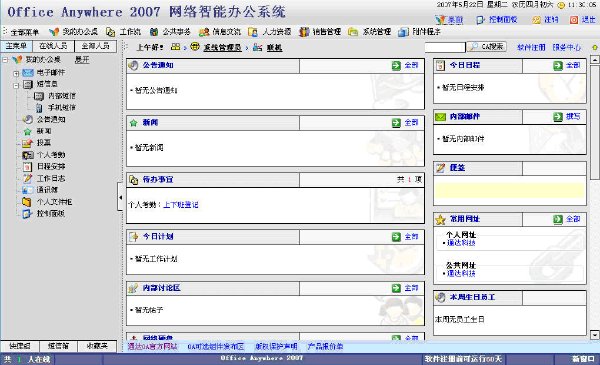This screenshot has width=600, height=365.
Task: Open the 系统管理 top menu
Action: (370, 32)
